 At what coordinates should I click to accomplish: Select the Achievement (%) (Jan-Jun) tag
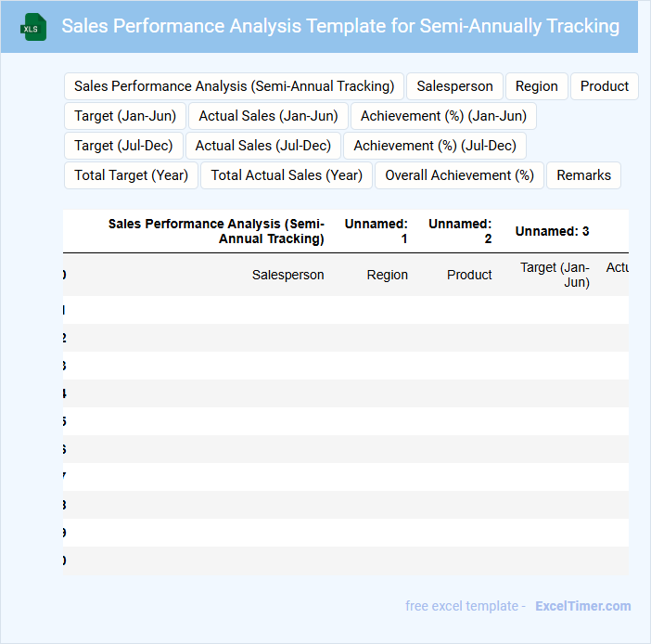443,116
